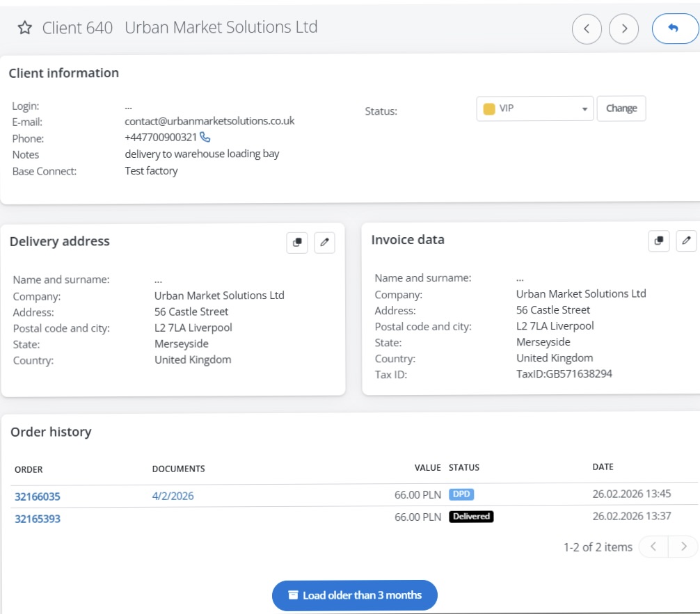Go to previous client arrow

coord(587,29)
